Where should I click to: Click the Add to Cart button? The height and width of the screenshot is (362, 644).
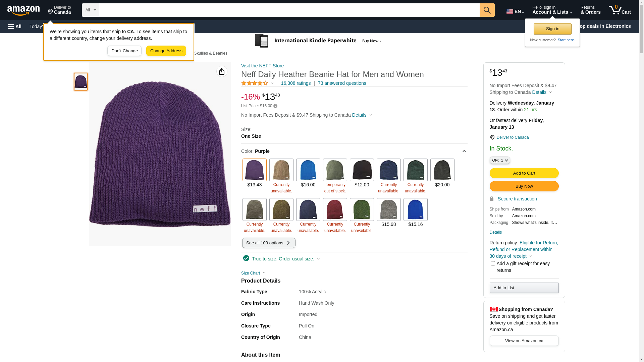[524, 173]
